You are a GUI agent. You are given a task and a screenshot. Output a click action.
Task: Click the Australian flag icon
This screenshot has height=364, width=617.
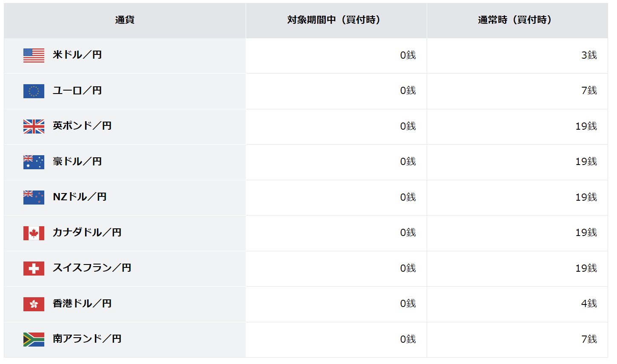[34, 162]
